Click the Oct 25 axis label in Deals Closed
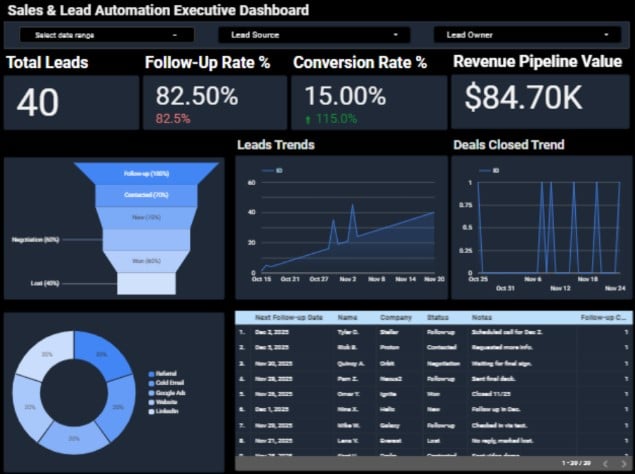The image size is (635, 474). point(478,279)
